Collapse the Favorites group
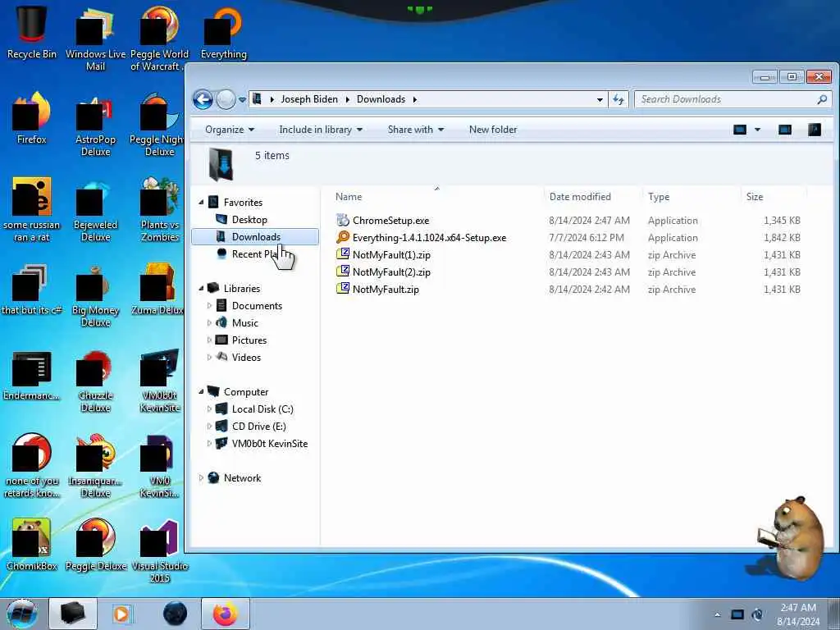The width and height of the screenshot is (840, 630). tap(202, 203)
